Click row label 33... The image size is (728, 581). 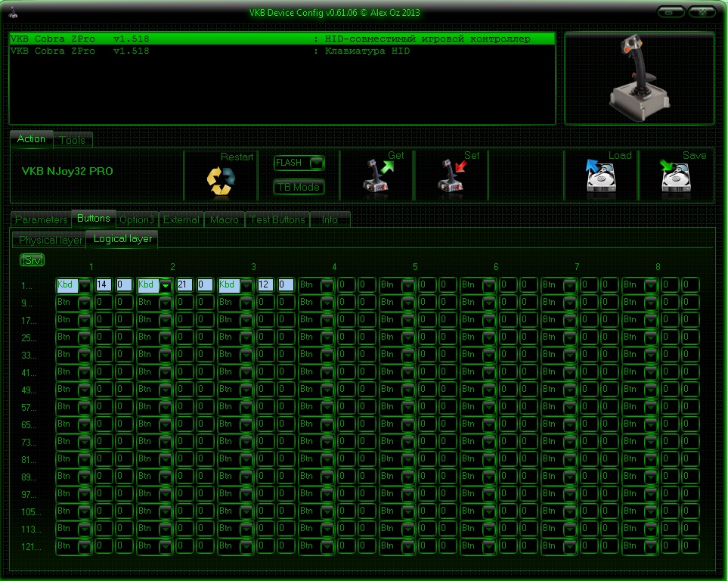[x=28, y=356]
